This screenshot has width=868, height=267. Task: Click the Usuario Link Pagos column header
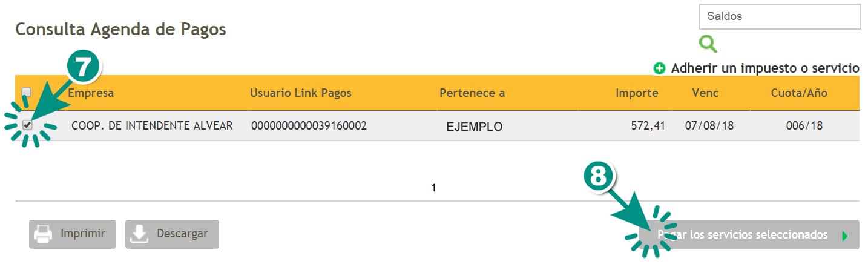(301, 93)
